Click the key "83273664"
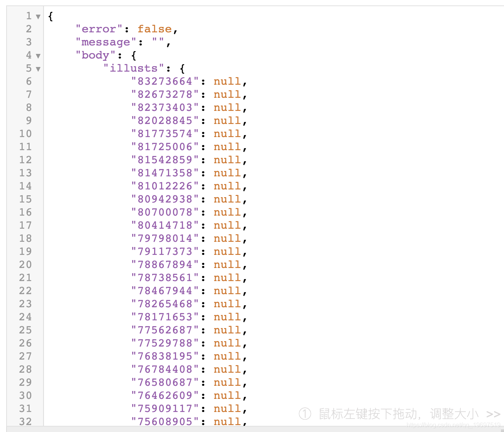 point(165,81)
